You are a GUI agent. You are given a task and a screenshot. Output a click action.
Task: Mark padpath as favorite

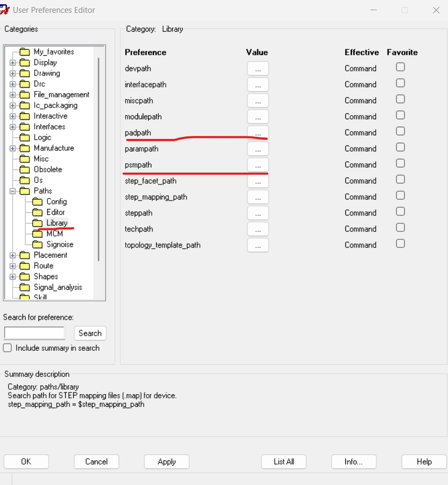click(400, 131)
